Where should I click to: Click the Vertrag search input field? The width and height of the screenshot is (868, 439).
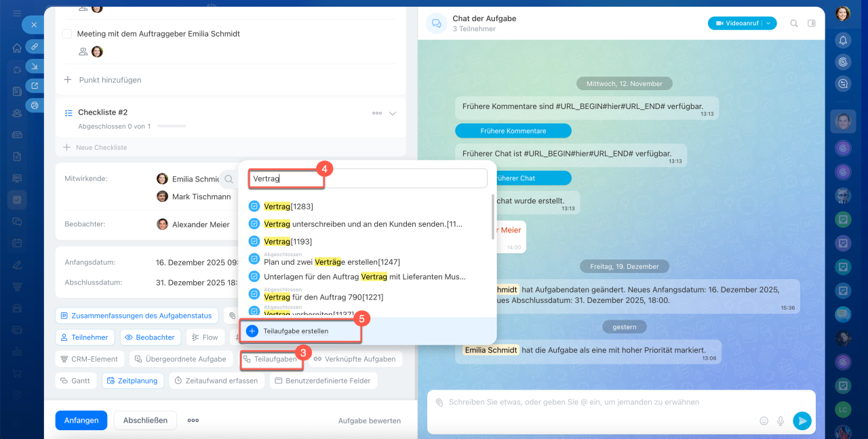[x=368, y=178]
